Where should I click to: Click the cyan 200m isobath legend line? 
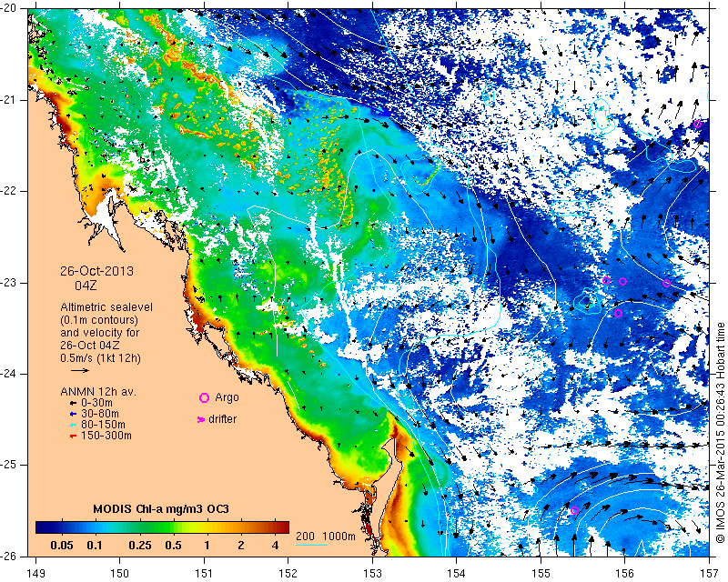pos(311,545)
